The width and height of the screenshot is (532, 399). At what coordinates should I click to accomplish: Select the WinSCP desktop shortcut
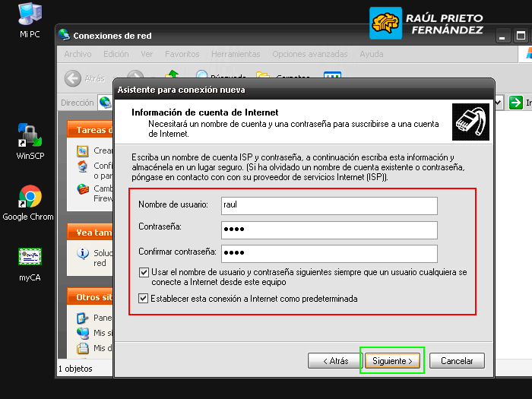pyautogui.click(x=30, y=136)
